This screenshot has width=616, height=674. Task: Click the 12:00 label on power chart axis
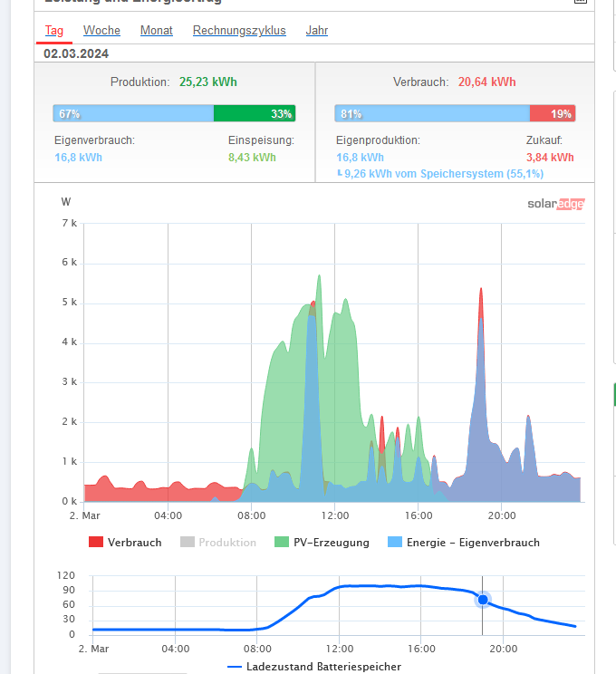335,515
